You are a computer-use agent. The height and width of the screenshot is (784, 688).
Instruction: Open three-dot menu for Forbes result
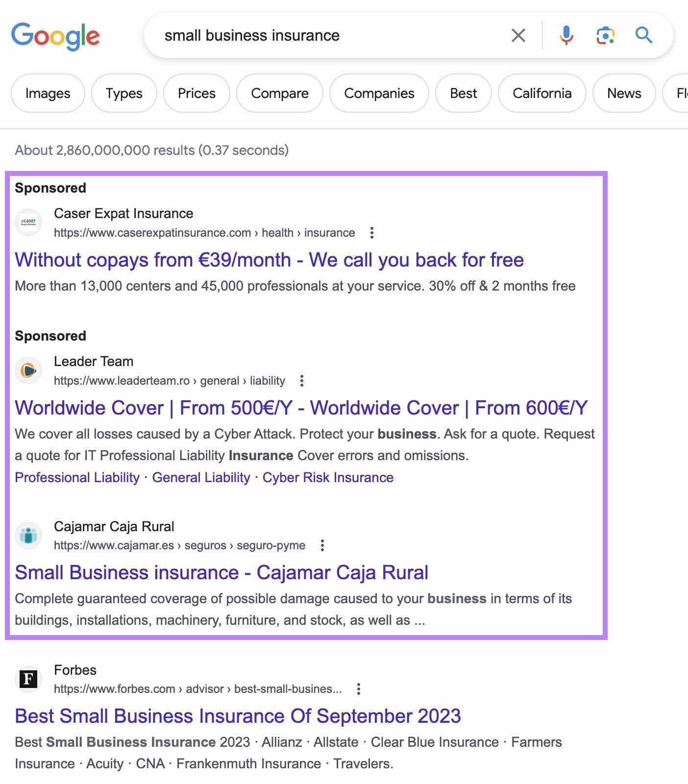(359, 689)
